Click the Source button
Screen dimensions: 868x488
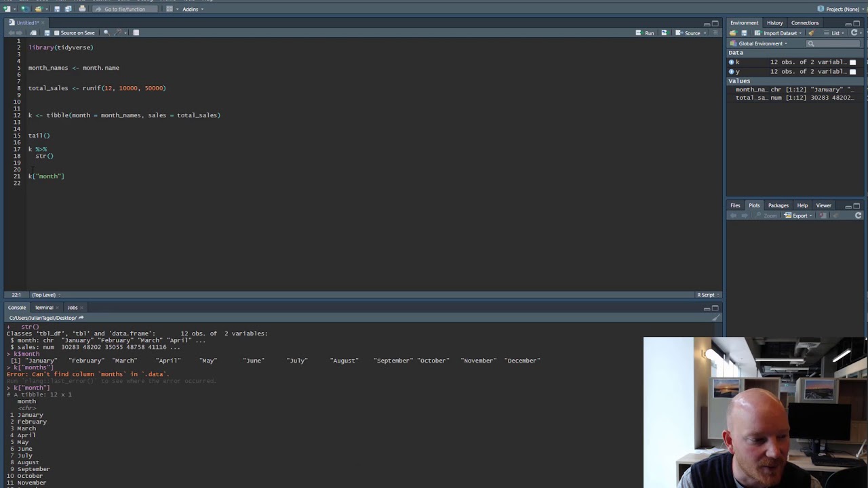688,33
